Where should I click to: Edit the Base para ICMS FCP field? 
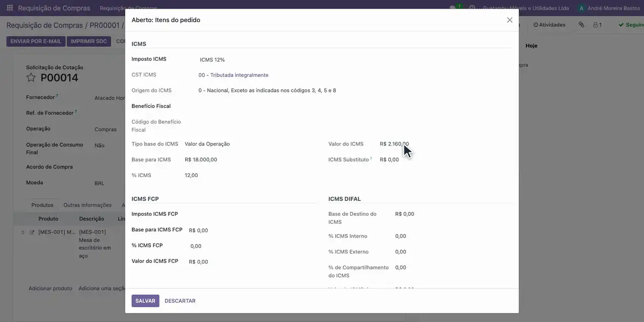[252, 230]
